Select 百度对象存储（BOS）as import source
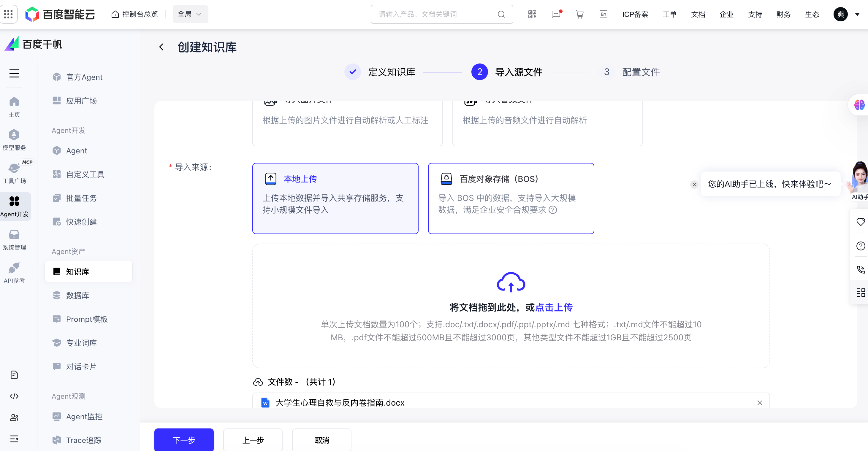 (x=511, y=198)
